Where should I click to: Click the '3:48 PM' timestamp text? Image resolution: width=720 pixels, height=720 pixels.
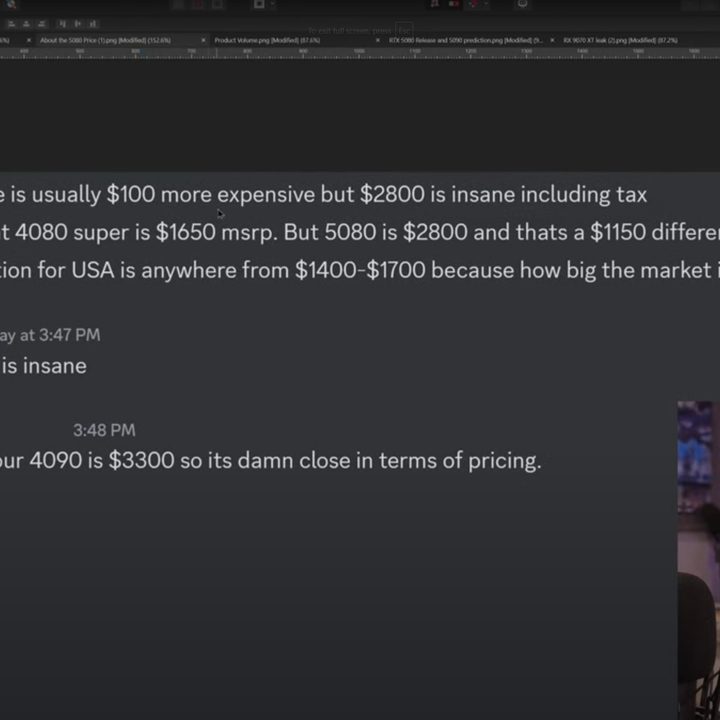tap(104, 430)
